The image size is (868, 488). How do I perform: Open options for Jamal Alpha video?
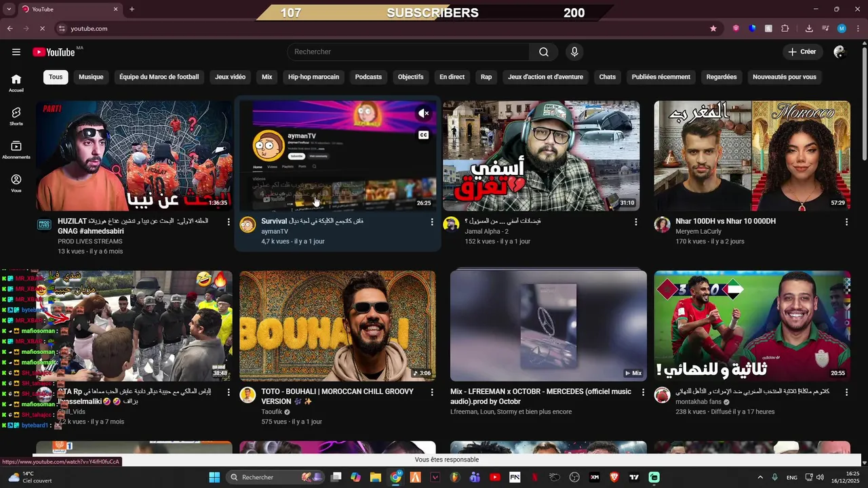coord(635,222)
